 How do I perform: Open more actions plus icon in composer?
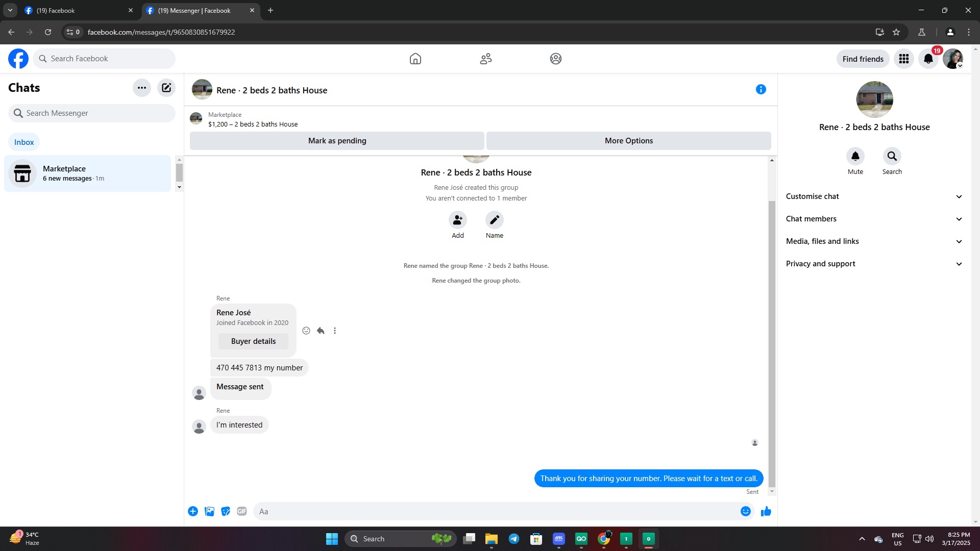pyautogui.click(x=193, y=511)
